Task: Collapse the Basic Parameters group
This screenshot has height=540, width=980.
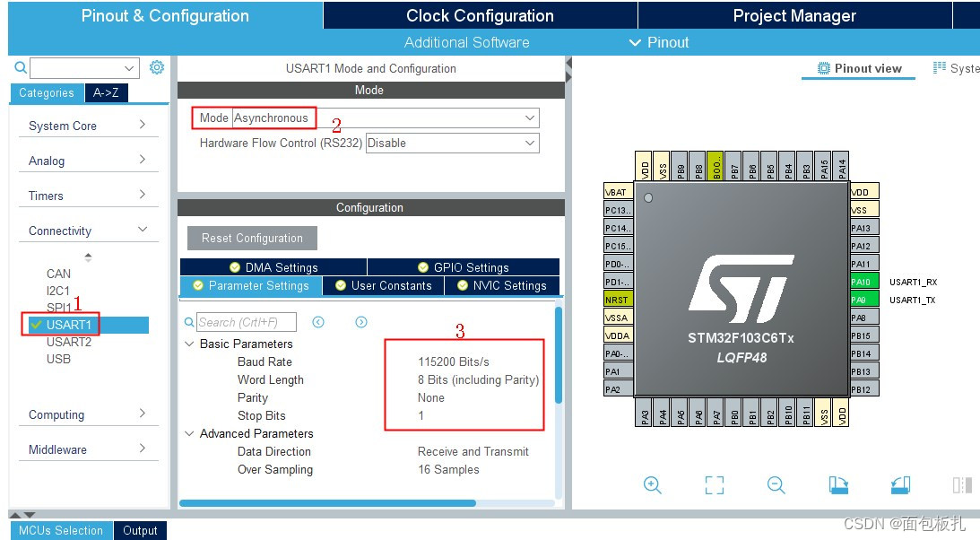Action: click(x=189, y=344)
